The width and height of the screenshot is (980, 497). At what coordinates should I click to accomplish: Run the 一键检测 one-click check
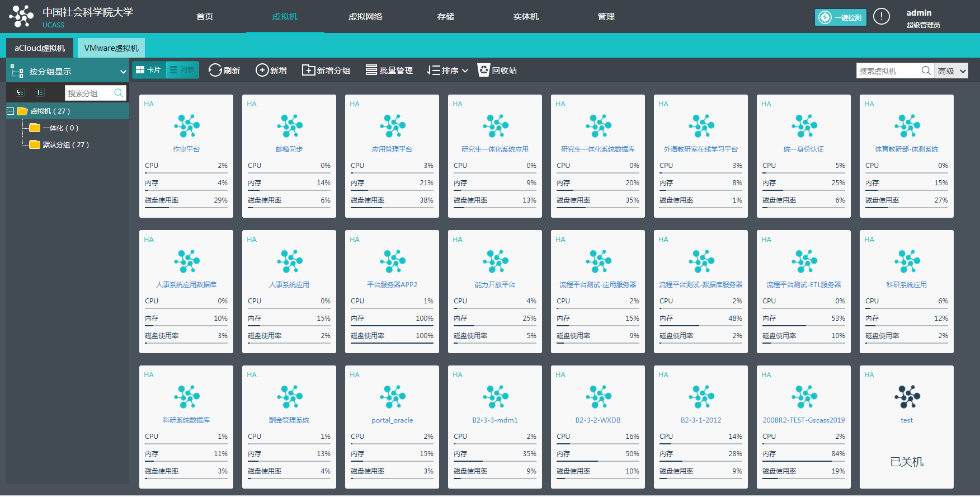point(840,17)
